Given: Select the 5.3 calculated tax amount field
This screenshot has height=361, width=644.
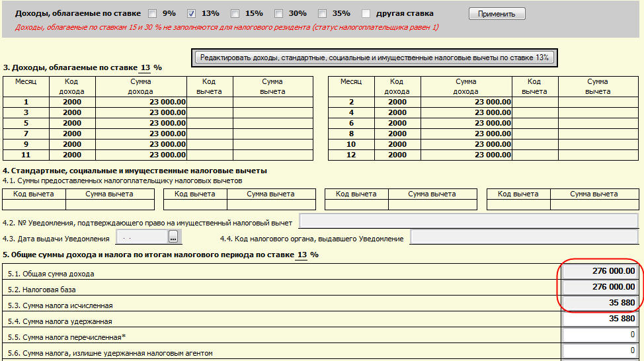Looking at the screenshot, I should [x=600, y=303].
